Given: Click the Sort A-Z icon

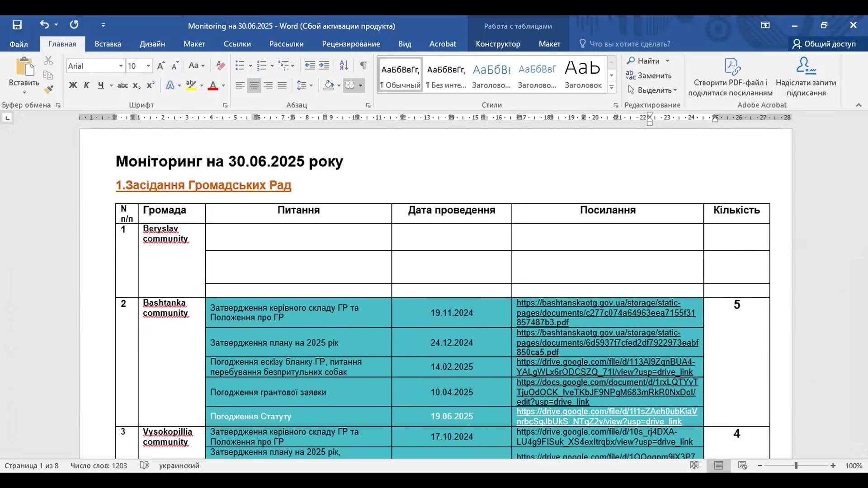Looking at the screenshot, I should point(344,66).
